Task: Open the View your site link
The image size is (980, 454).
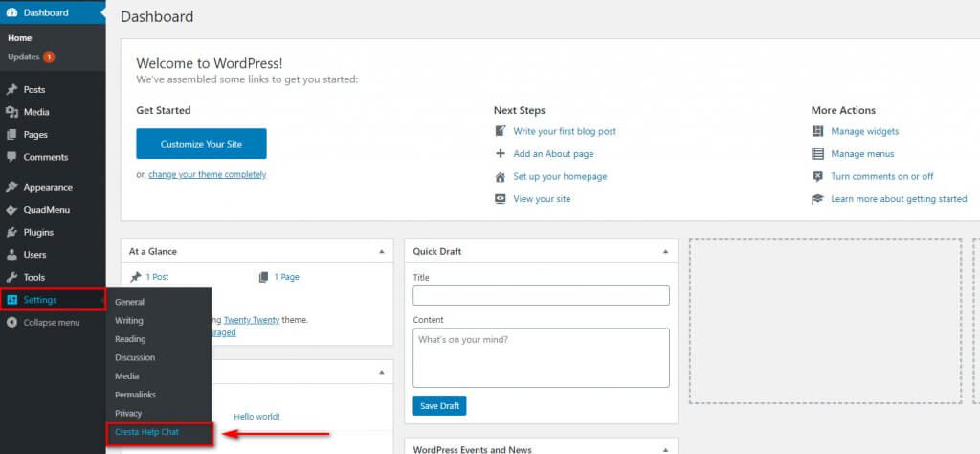Action: coord(542,199)
